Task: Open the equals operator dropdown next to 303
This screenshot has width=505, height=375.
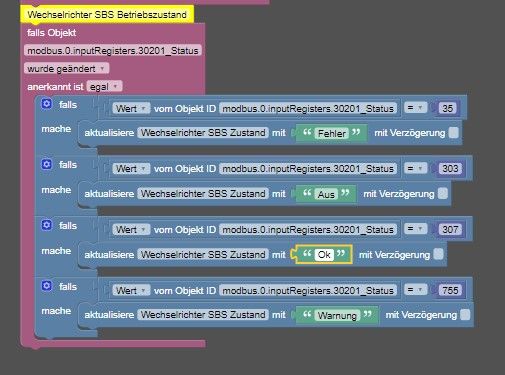Action: (x=415, y=168)
